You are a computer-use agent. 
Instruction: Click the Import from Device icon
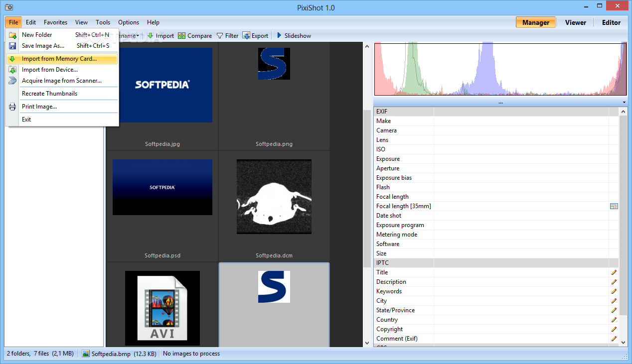[12, 70]
